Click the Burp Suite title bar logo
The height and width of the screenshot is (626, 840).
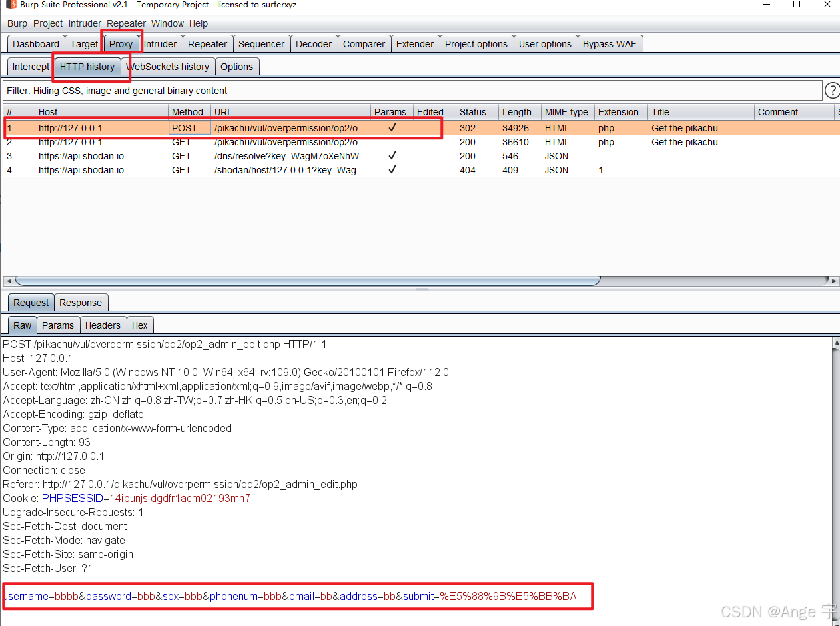pos(11,5)
